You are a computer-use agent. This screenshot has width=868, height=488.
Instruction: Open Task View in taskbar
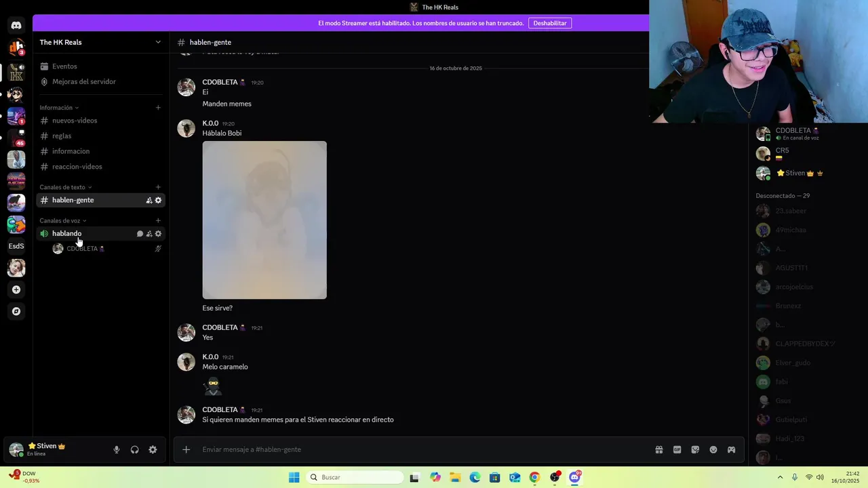click(x=414, y=477)
